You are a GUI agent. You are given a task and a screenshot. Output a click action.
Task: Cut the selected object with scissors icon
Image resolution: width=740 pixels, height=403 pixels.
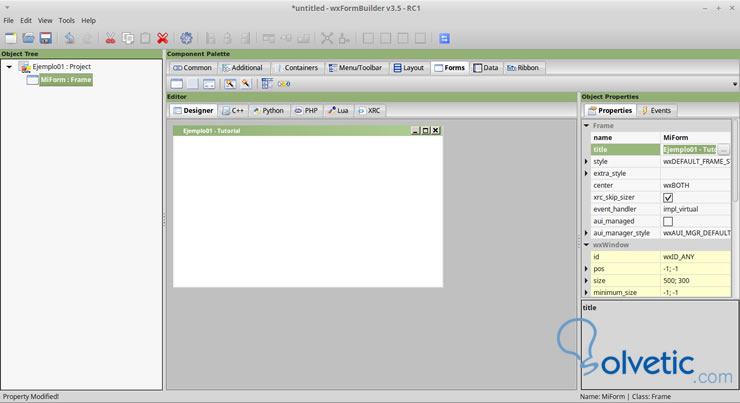pos(110,38)
